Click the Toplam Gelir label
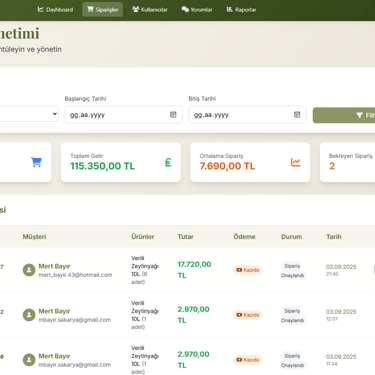Screen dimensions: 375x375 [x=87, y=156]
